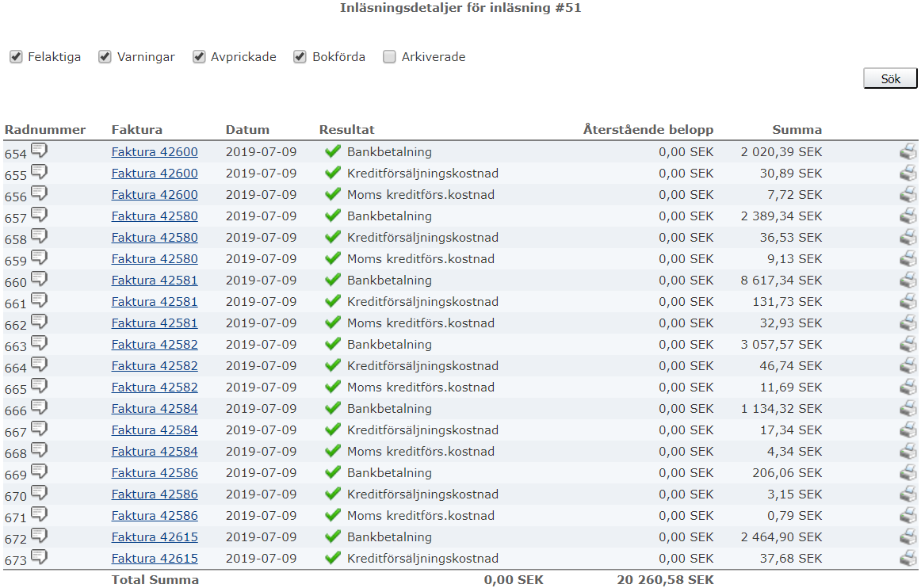Enable the Arkiverade checkbox

pos(389,57)
